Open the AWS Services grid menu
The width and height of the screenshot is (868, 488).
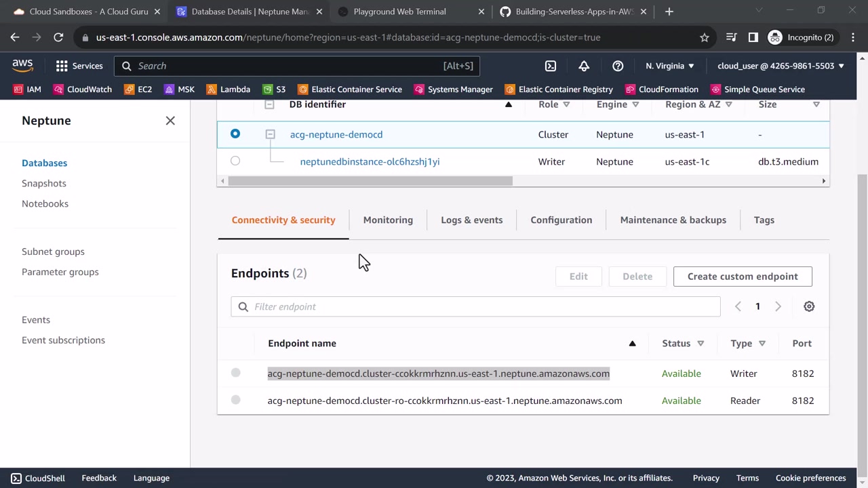pos(79,66)
